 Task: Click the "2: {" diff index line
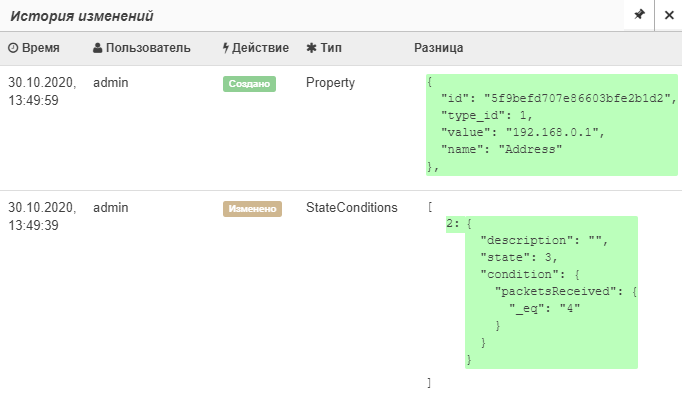(x=459, y=224)
